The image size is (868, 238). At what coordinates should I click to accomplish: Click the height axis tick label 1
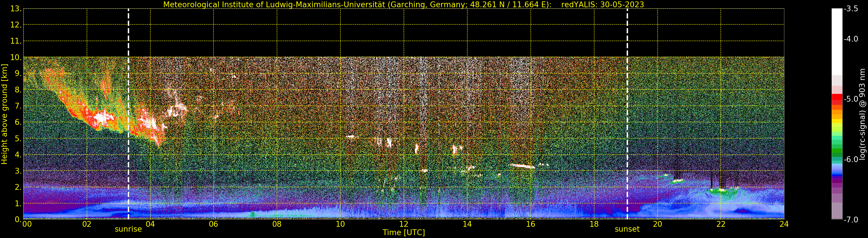pyautogui.click(x=18, y=203)
